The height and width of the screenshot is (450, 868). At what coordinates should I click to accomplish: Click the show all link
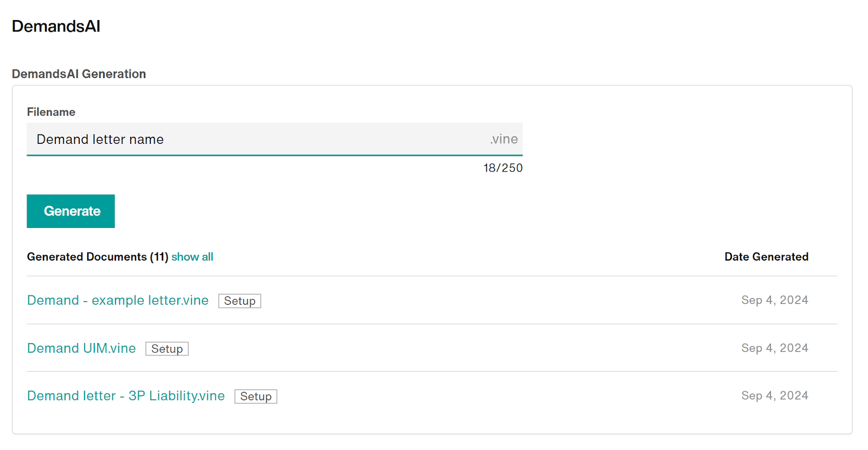click(x=192, y=257)
